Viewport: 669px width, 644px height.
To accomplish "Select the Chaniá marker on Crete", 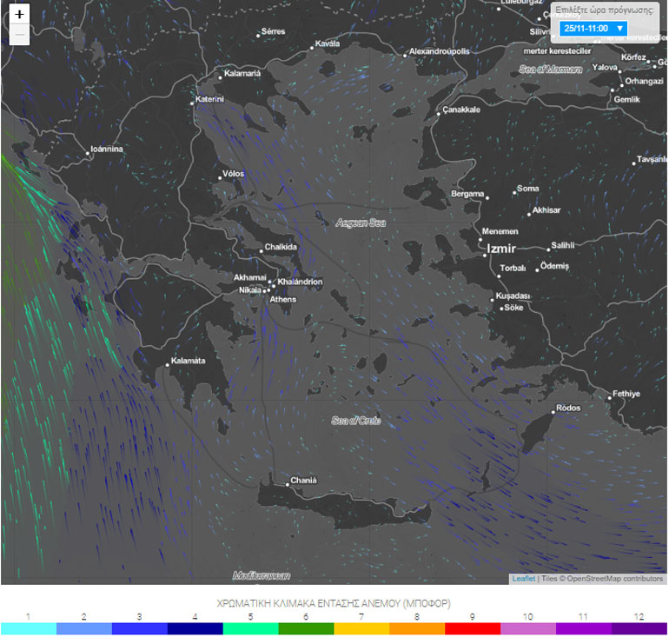I will pyautogui.click(x=288, y=482).
